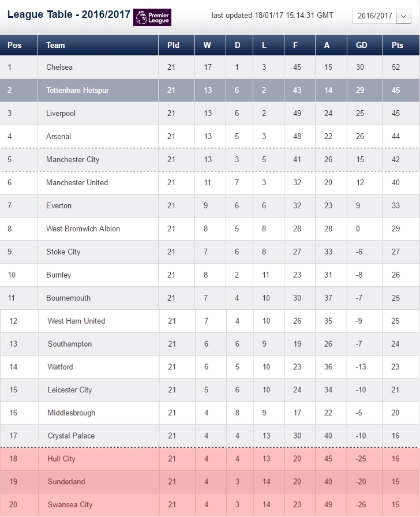Click the last updated timestamp text

pyautogui.click(x=272, y=16)
